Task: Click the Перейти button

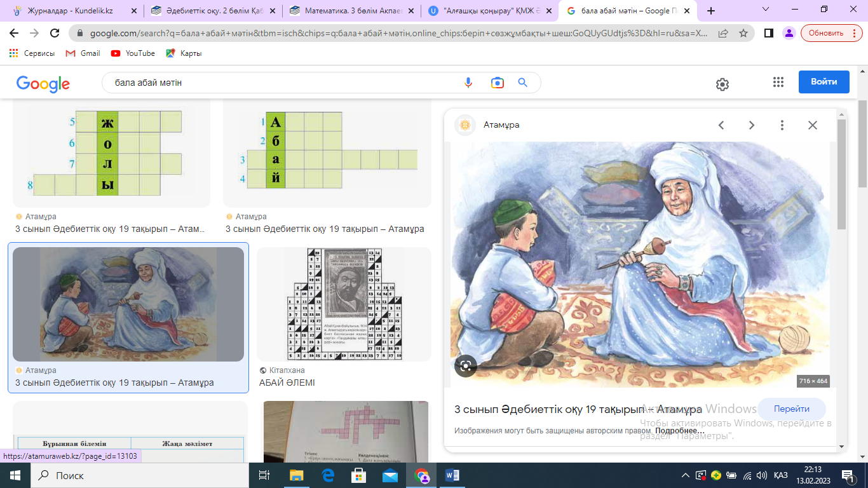Action: click(792, 409)
